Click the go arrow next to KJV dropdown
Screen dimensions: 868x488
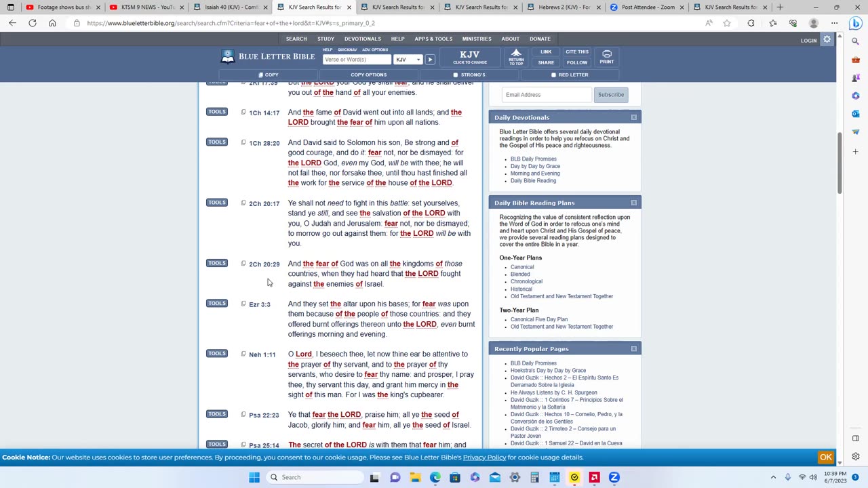(x=430, y=60)
